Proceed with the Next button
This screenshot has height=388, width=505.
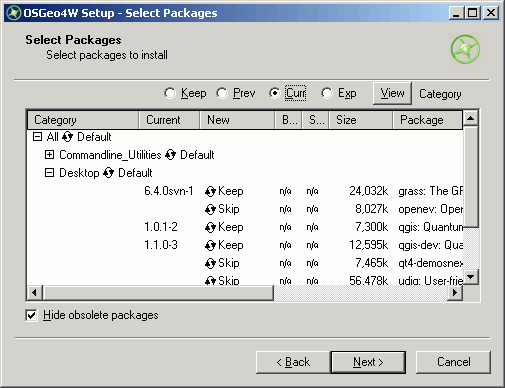click(368, 362)
